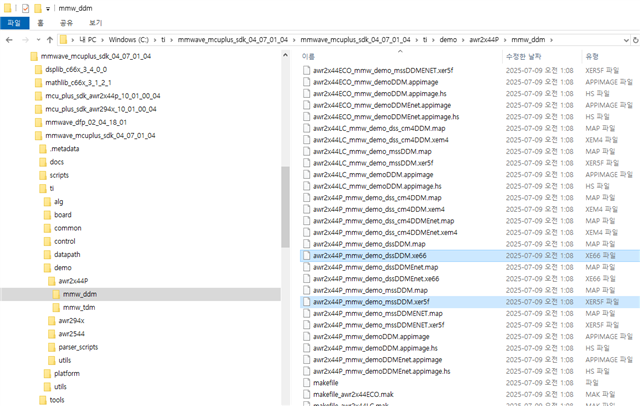The image size is (640, 406).
Task: Select file makefile_awr2x44ECO.mak
Action: click(x=353, y=395)
